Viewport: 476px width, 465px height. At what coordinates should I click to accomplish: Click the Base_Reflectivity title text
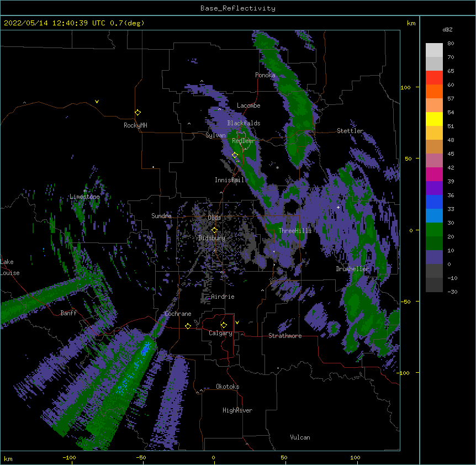coord(238,8)
